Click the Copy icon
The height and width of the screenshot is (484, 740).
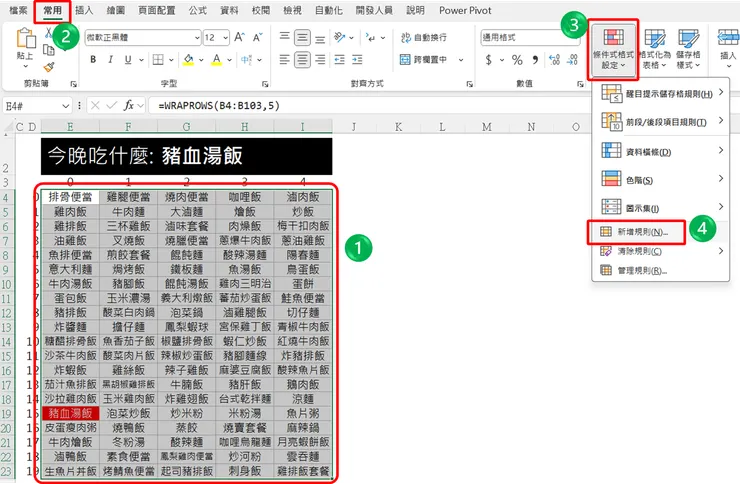tap(48, 50)
